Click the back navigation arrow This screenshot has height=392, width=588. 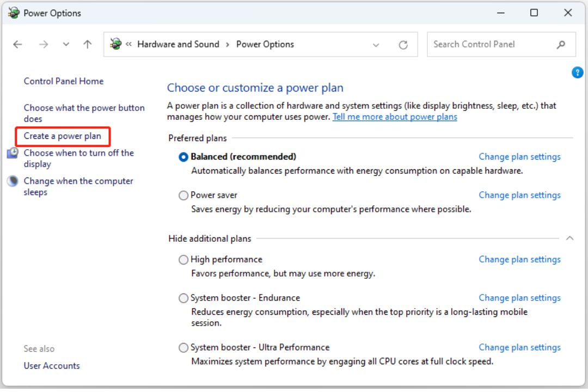coord(17,44)
